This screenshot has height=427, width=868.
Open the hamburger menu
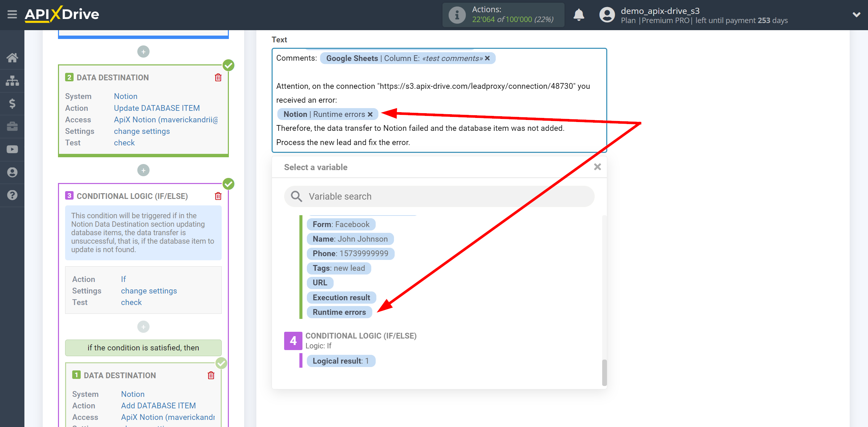pyautogui.click(x=12, y=15)
